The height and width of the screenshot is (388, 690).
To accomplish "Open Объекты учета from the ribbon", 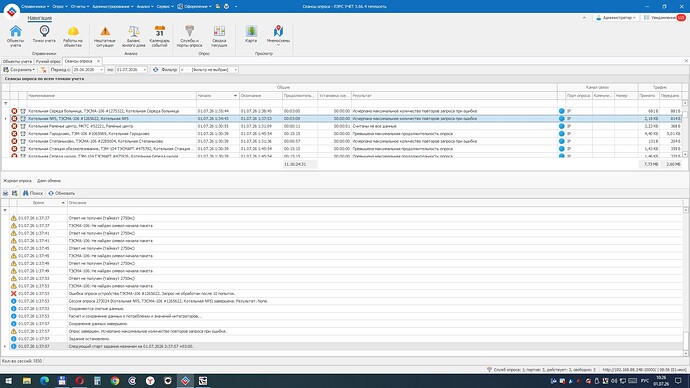I will point(15,36).
